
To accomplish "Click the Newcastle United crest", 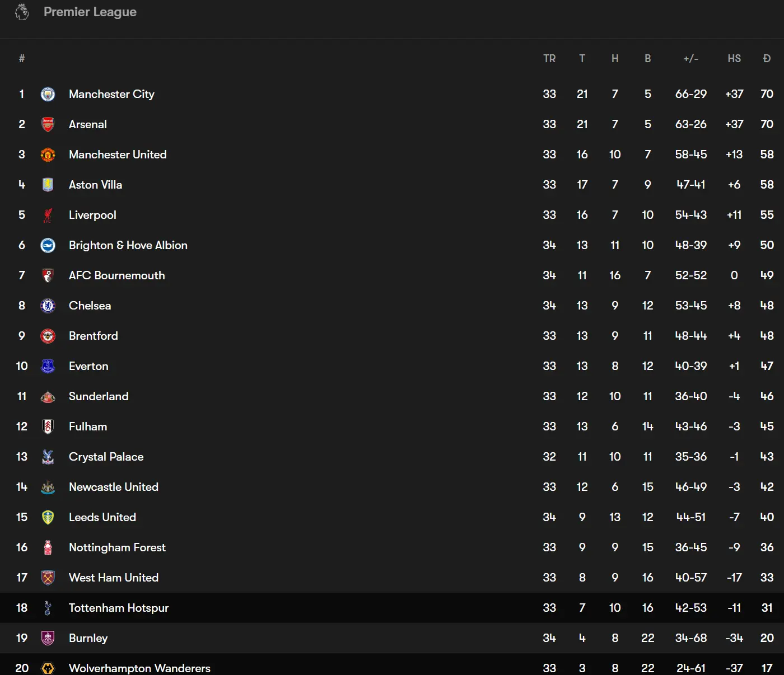I will click(x=48, y=487).
